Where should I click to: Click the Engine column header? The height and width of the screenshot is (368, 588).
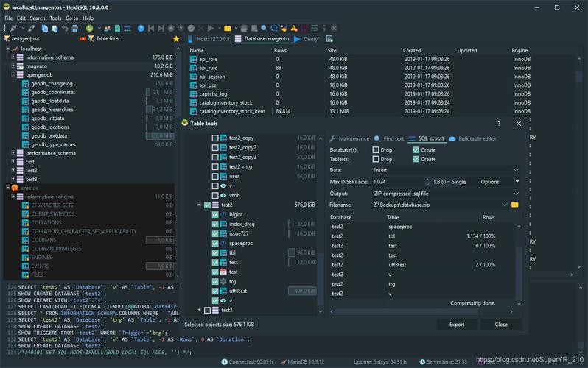[x=519, y=50]
